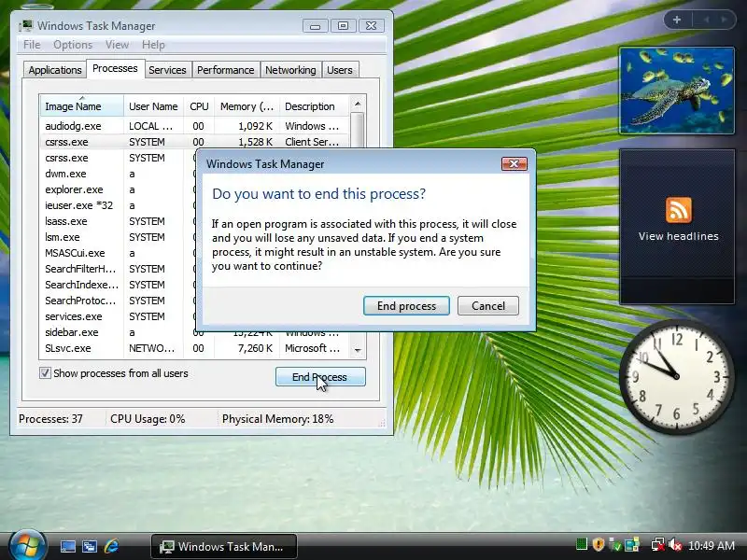Click Processes: 37 status text
The image size is (747, 560).
click(x=50, y=419)
